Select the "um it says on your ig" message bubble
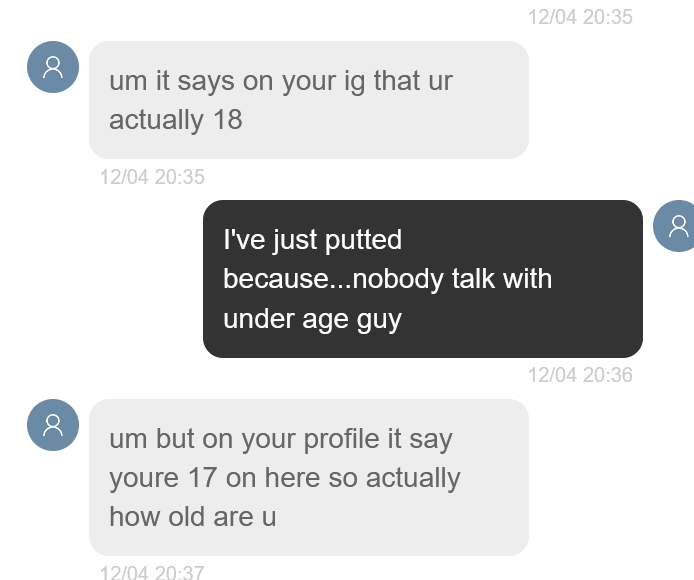The width and height of the screenshot is (694, 580). (308, 100)
